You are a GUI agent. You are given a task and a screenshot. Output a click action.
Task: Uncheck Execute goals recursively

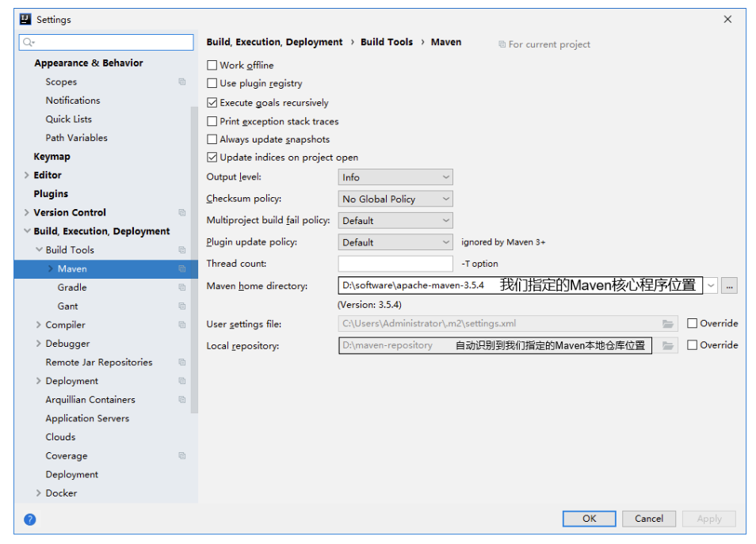pyautogui.click(x=212, y=103)
